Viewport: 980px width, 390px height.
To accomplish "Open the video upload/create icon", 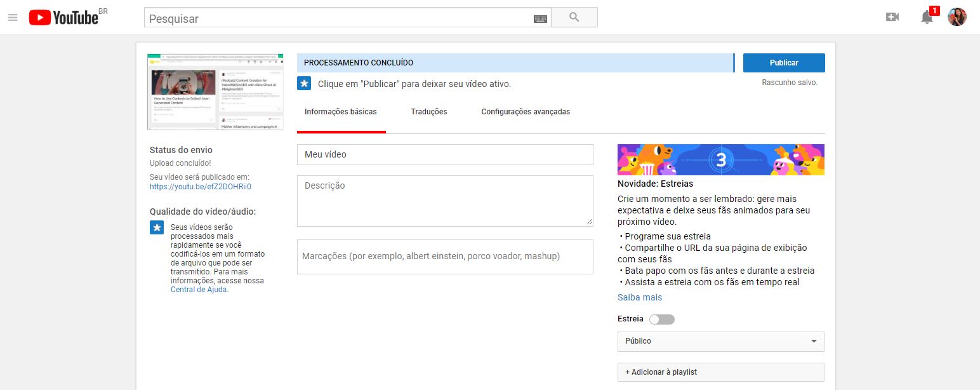I will click(892, 17).
